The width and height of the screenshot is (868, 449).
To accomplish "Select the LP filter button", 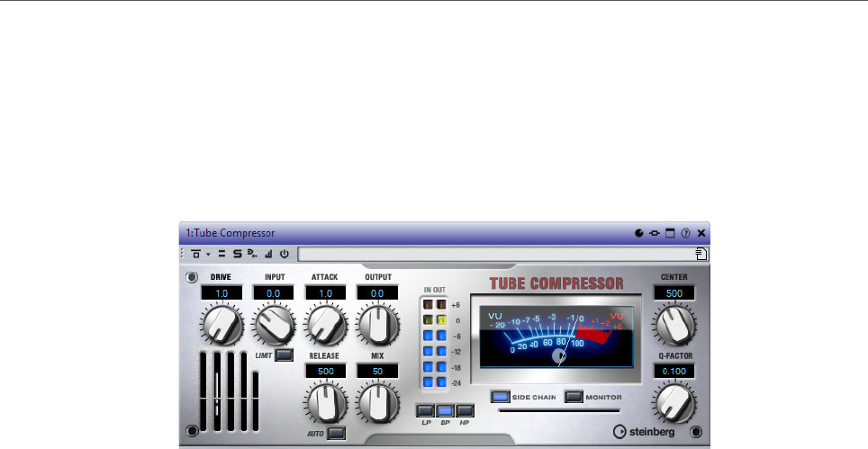I will pos(425,411).
